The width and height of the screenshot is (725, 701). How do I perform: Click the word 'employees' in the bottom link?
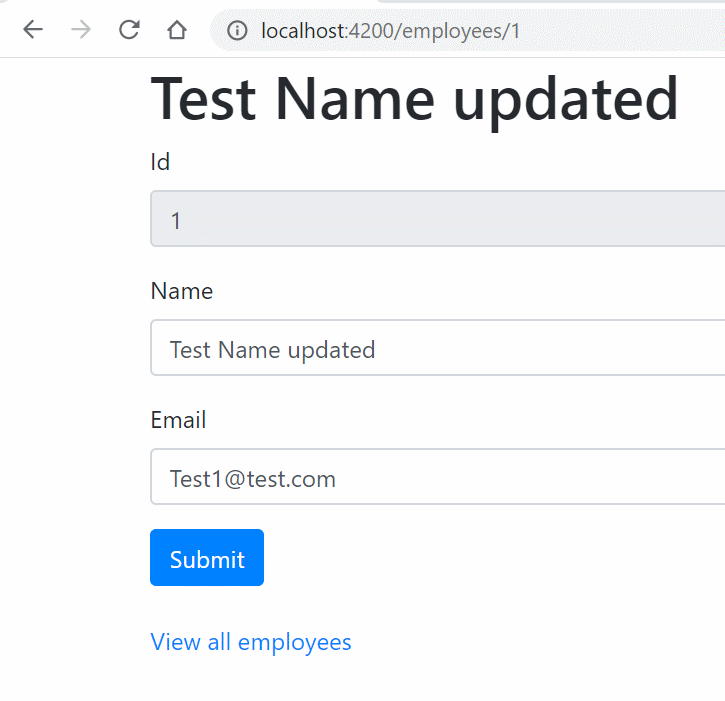point(295,643)
